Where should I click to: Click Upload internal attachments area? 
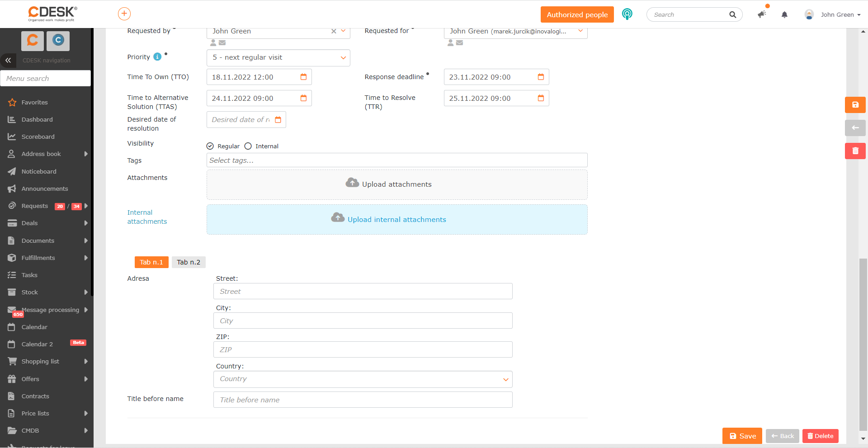397,220
